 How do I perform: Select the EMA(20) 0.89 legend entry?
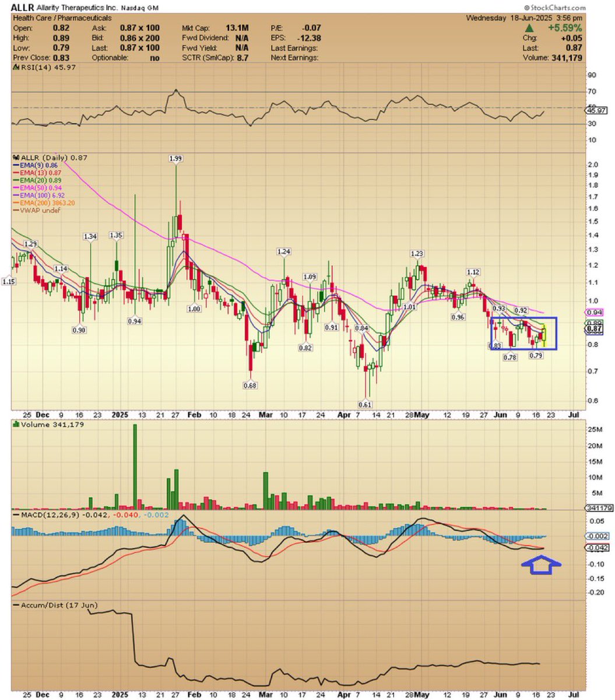pyautogui.click(x=38, y=180)
